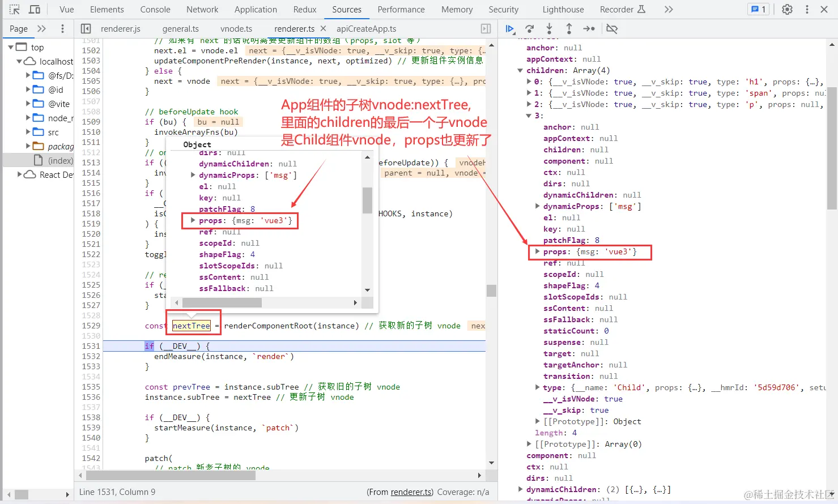Toggle breakpoint on line number 1535
The height and width of the screenshot is (504, 838).
(x=91, y=387)
